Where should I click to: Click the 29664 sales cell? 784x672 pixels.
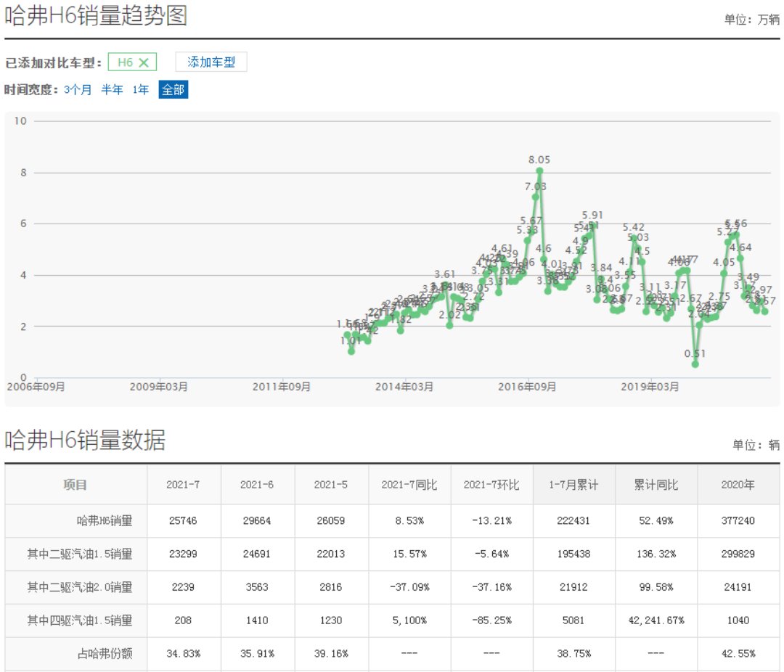pos(257,521)
